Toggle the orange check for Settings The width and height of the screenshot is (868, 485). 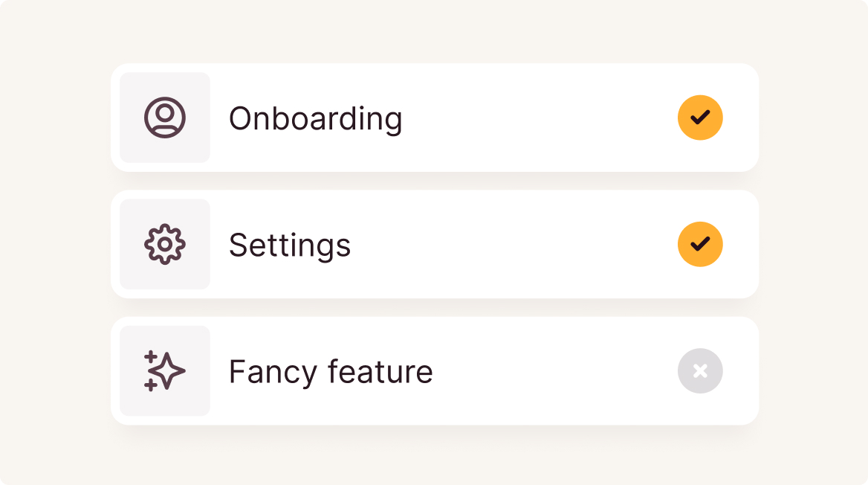(700, 244)
